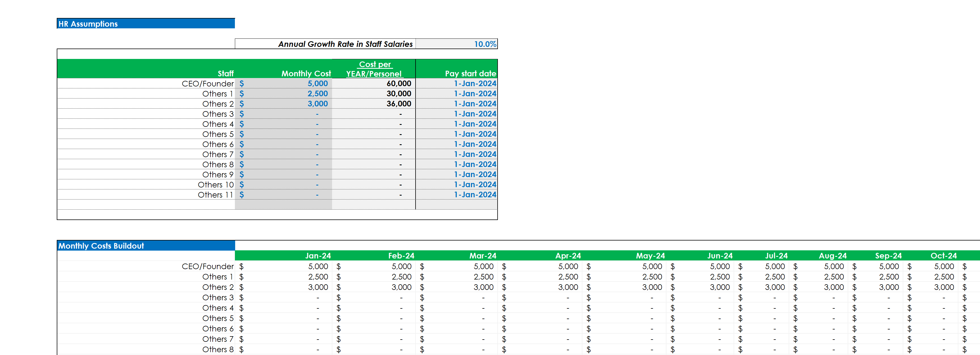This screenshot has width=980, height=355.
Task: Click the Monthly Costs Buildout section header
Action: (x=146, y=246)
